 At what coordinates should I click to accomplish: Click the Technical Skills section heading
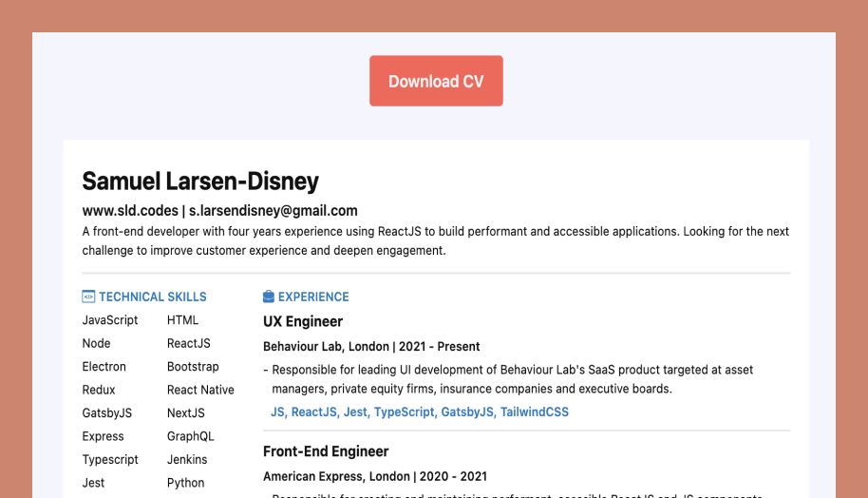(152, 297)
